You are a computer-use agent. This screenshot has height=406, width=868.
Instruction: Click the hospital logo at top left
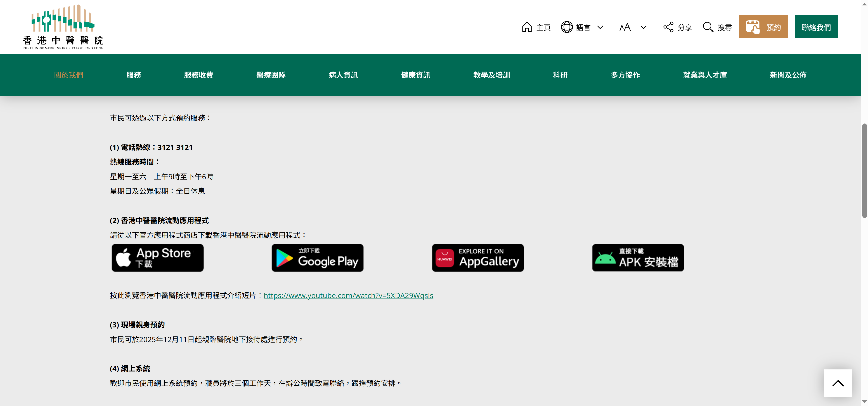[x=63, y=27]
